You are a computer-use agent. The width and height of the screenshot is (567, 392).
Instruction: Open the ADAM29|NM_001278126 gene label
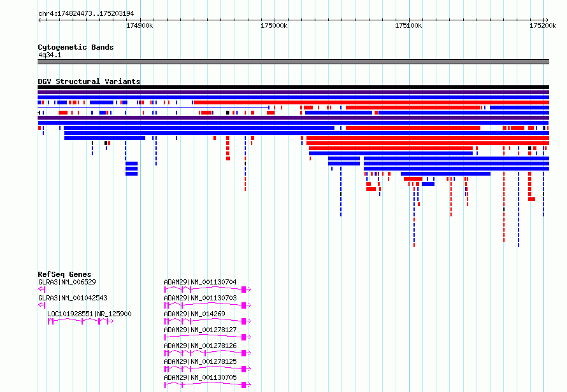click(200, 346)
